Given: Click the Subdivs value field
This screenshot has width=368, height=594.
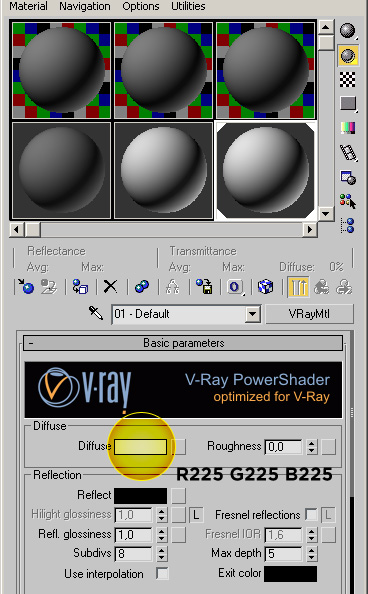Looking at the screenshot, I should 133,554.
